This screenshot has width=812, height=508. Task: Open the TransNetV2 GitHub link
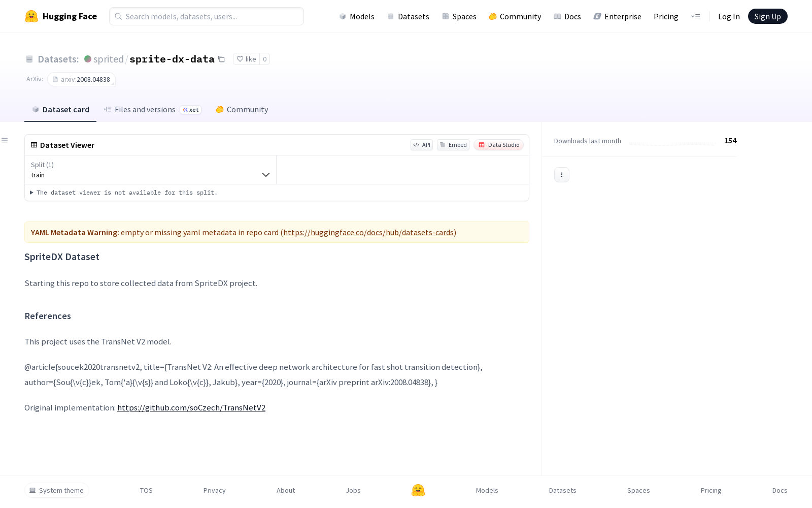point(191,407)
